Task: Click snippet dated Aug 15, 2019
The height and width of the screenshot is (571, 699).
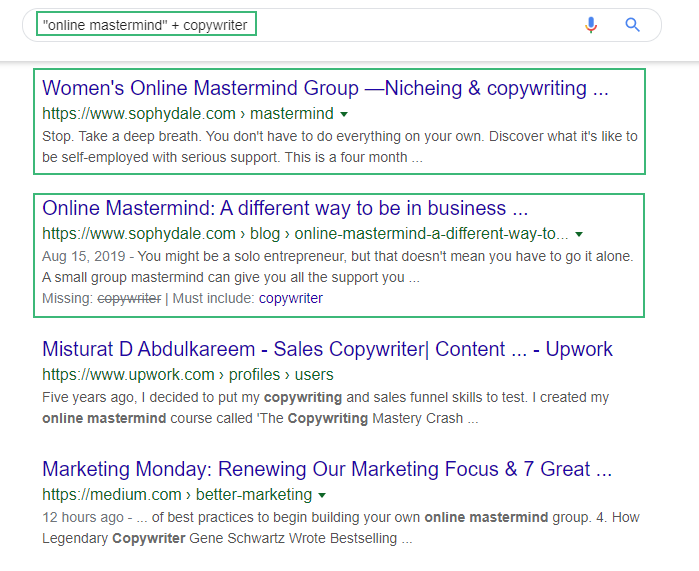Action: tap(337, 267)
